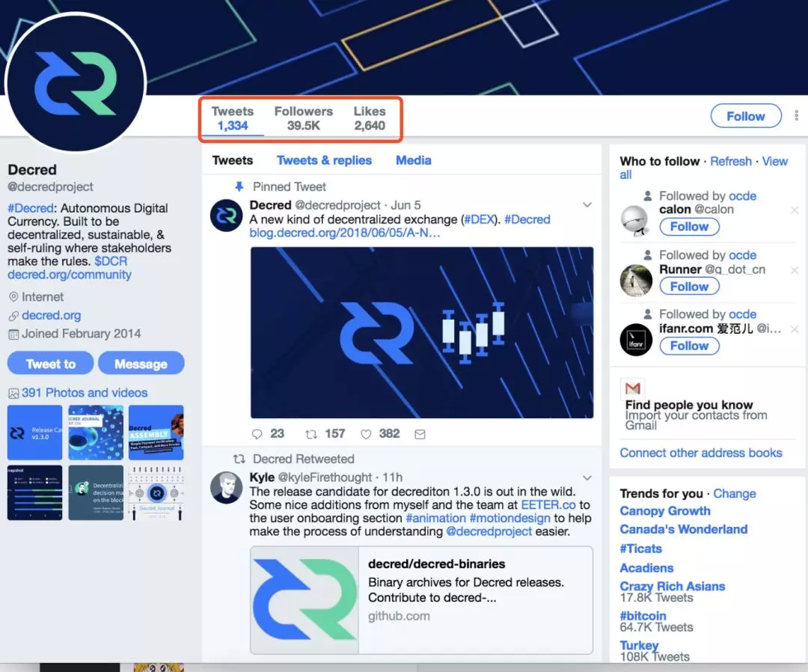Open the $DCR cashtag link
Viewport: 808px width, 672px height.
111,261
